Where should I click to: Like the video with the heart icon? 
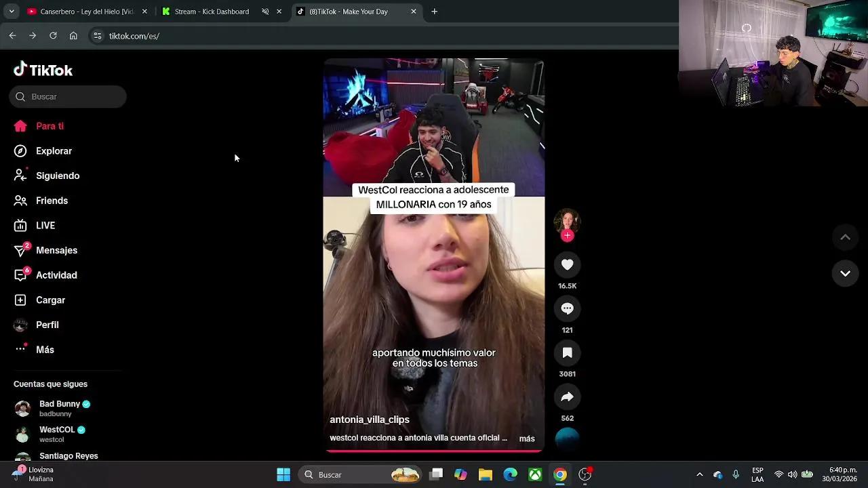pyautogui.click(x=567, y=265)
